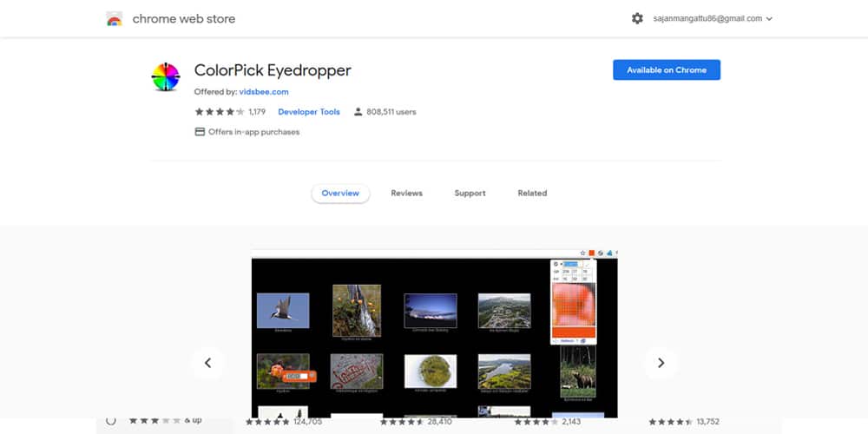Click the rating showing 124,705 reviews
868x434 pixels.
[x=284, y=422]
